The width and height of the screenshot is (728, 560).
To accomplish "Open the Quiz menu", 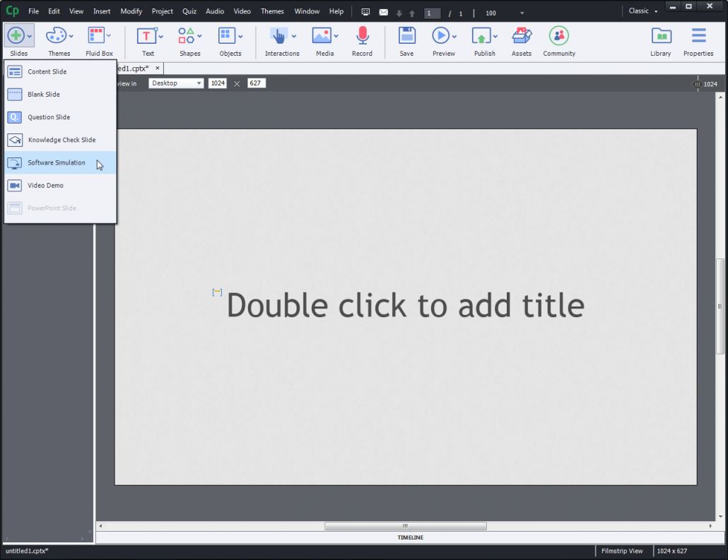I will (189, 11).
